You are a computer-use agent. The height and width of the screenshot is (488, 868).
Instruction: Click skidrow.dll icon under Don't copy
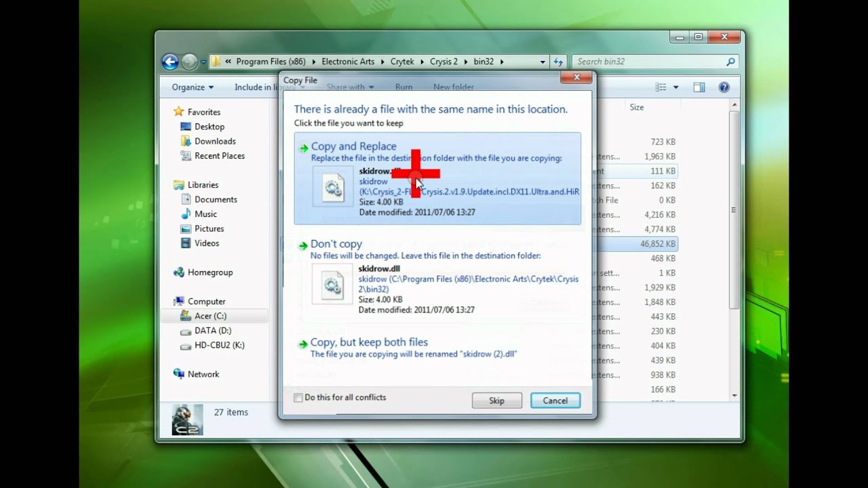332,284
